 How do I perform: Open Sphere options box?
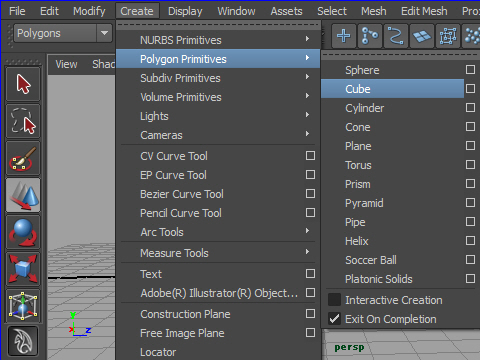pos(470,70)
